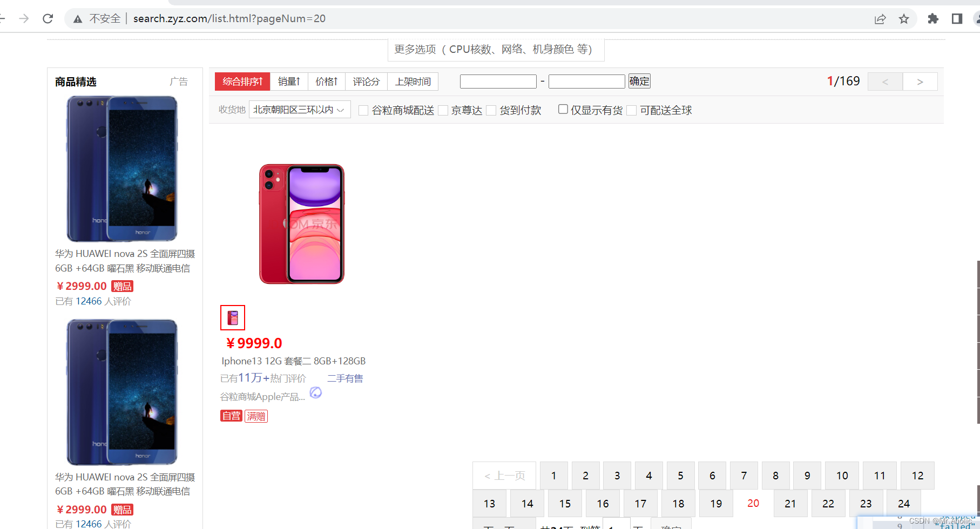Click the first ad's 赠品 badge
The image size is (980, 529).
(x=122, y=286)
